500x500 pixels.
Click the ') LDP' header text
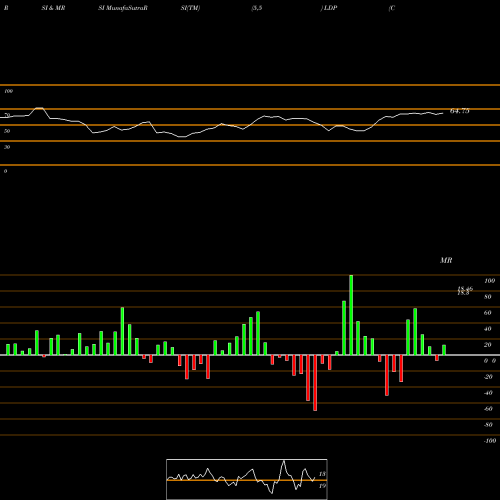[329, 8]
